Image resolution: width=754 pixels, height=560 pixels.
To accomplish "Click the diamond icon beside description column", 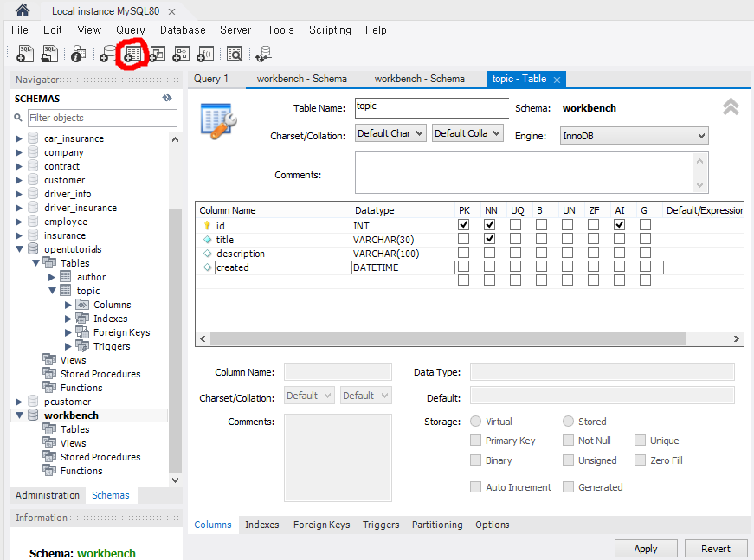I will point(207,254).
